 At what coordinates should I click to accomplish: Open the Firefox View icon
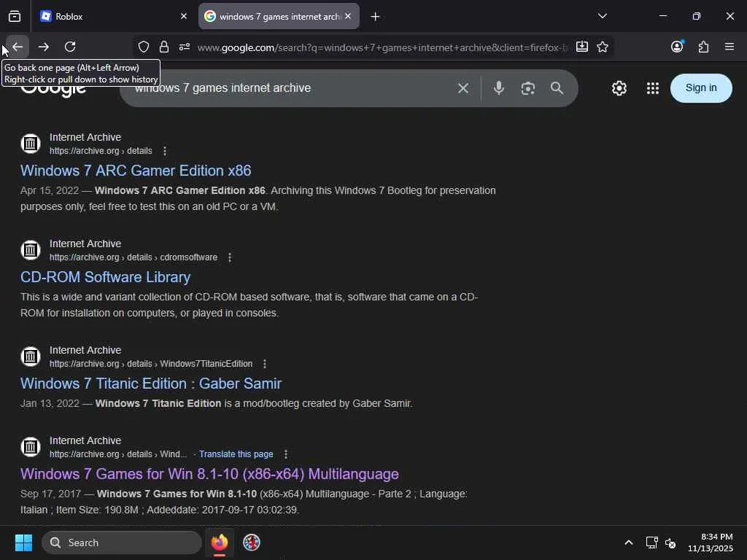15,16
